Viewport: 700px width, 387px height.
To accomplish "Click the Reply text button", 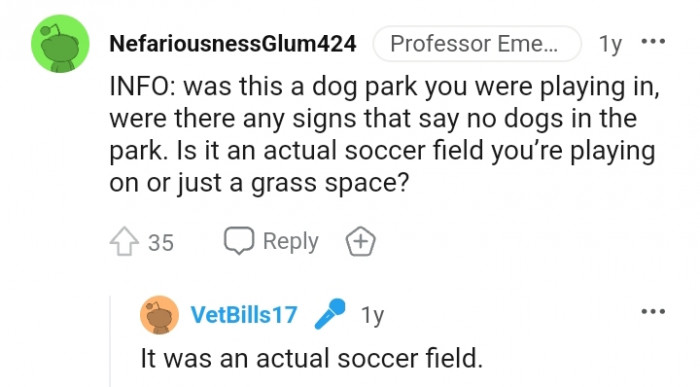I will coord(291,241).
